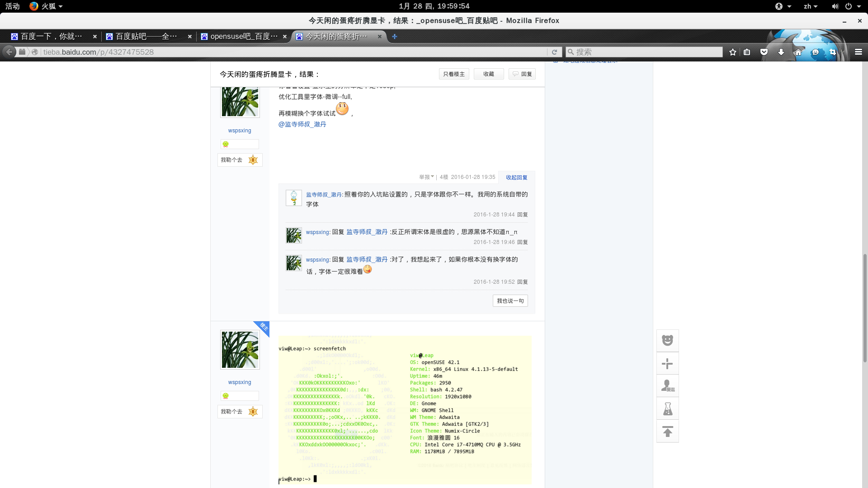Viewport: 868px width, 488px height.
Task: Click the bear face icon in floating sidebar
Action: coord(668,341)
